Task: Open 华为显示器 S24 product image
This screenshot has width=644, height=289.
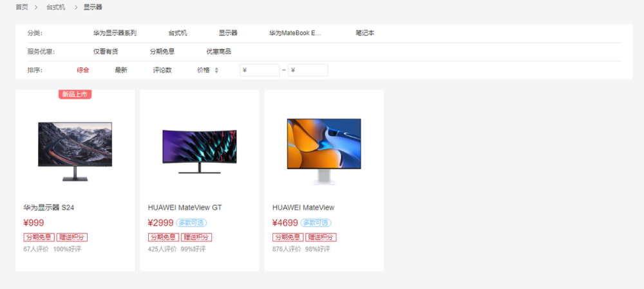Action: tap(75, 152)
